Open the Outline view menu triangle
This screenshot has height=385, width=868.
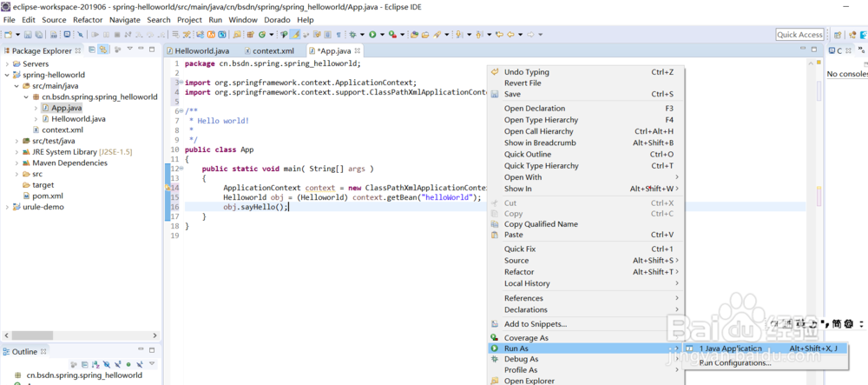coord(152,363)
